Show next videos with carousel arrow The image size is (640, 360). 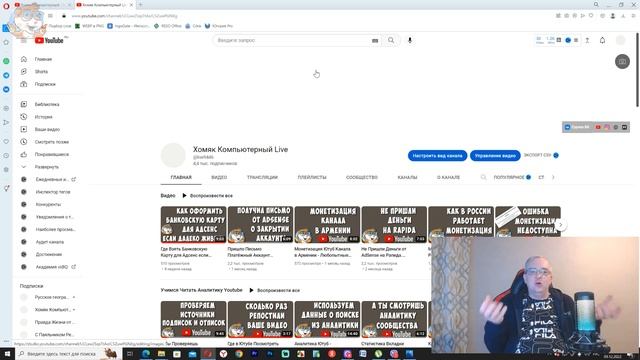[x=560, y=224]
